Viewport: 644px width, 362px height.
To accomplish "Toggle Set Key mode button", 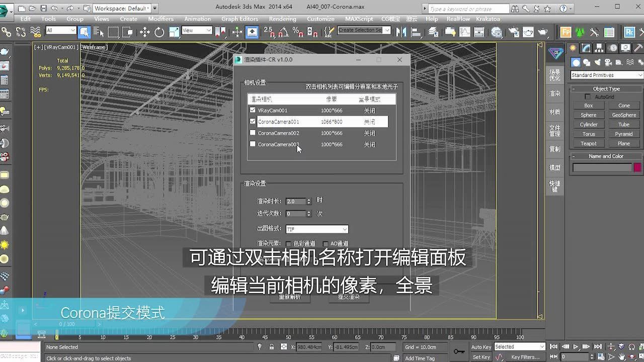I will point(481,357).
